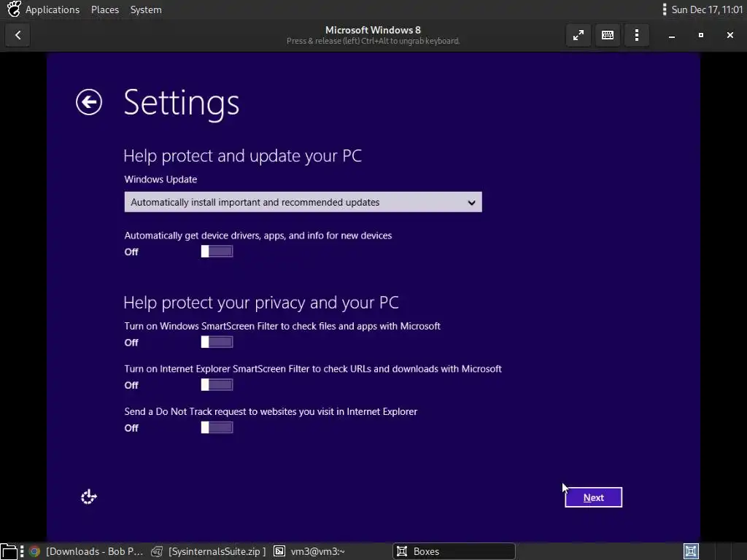Click 'Turn on Windows SmartScreen Filter' label

pos(282,326)
